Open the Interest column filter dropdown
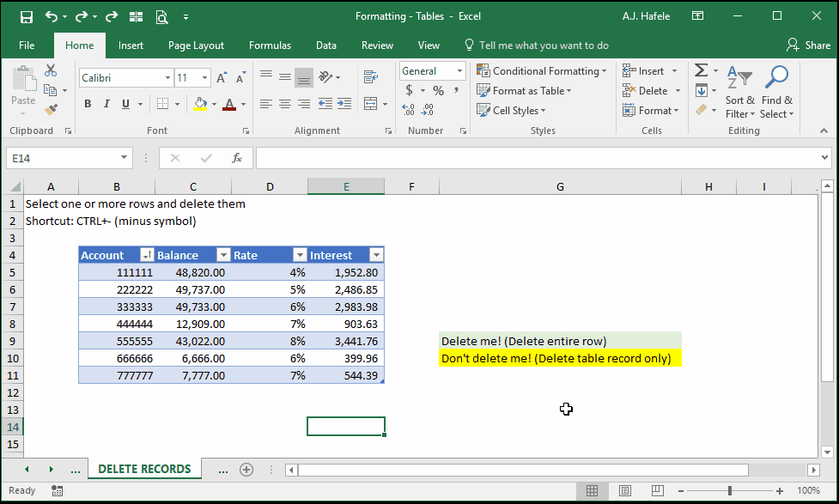 [x=376, y=255]
